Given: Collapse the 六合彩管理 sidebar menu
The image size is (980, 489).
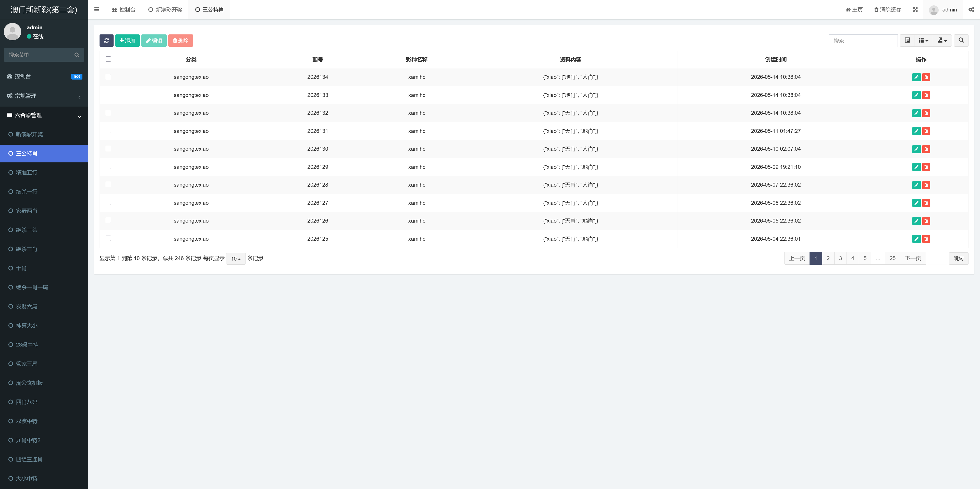Looking at the screenshot, I should click(x=44, y=115).
